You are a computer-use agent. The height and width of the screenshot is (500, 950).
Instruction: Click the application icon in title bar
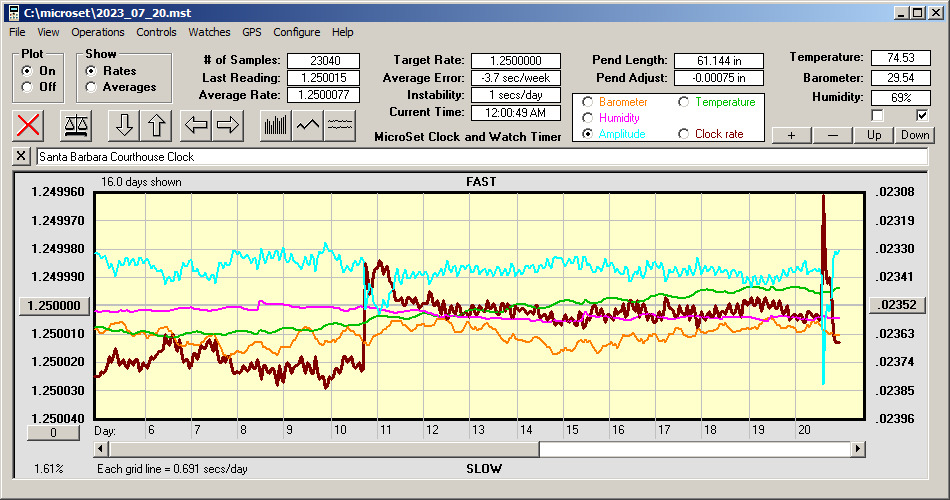coord(13,13)
